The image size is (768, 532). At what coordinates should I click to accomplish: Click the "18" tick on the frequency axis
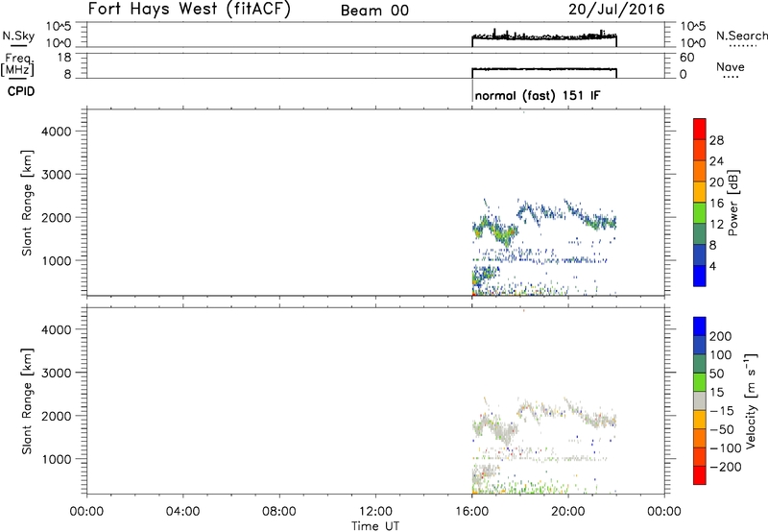click(x=64, y=58)
